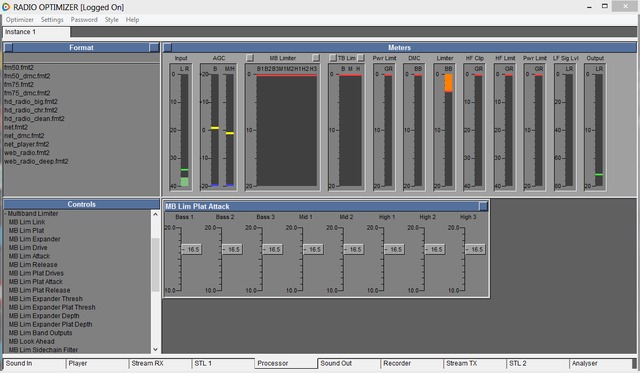Image resolution: width=640 pixels, height=373 pixels.
Task: Click the Bass 2 slider handle
Action: [x=232, y=249]
